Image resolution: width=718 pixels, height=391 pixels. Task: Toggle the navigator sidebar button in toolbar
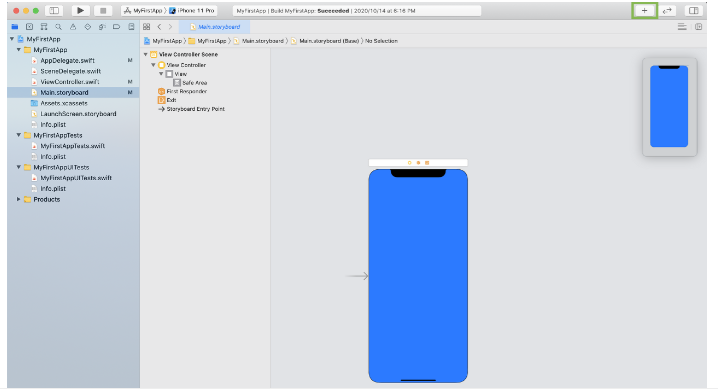pos(54,11)
